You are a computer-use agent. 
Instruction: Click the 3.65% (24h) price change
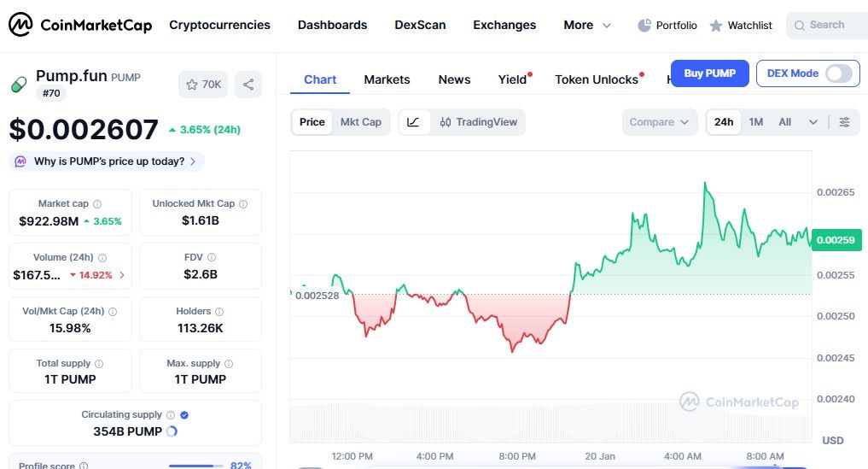tap(205, 130)
